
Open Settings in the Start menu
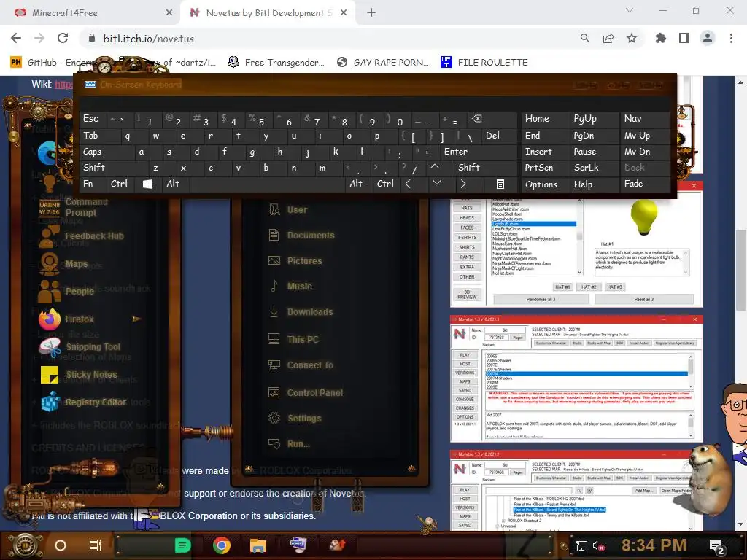304,419
